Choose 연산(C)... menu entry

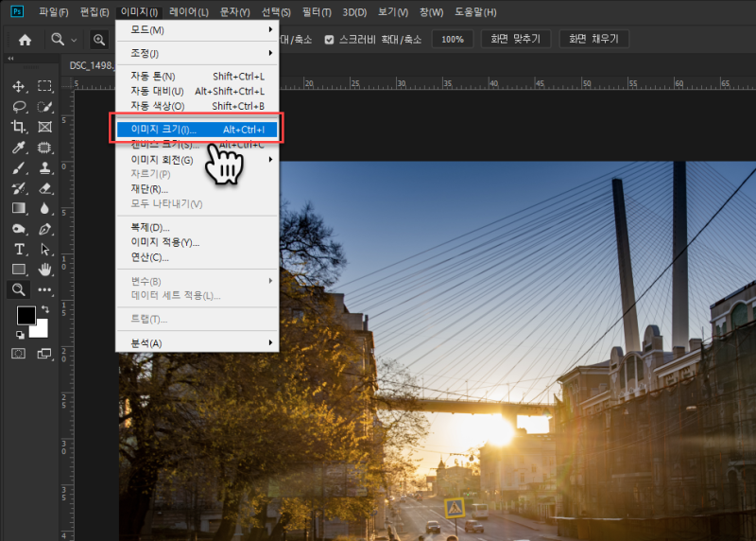(x=198, y=257)
